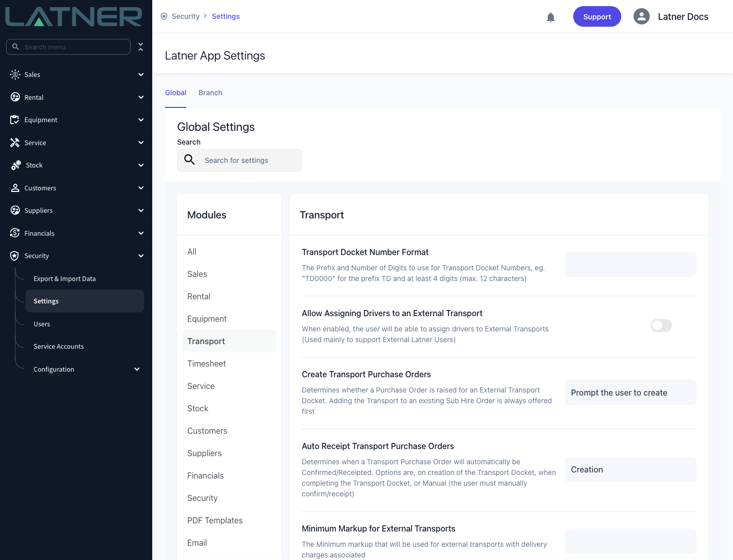Focus the Search menu input field
The image size is (733, 560).
pos(68,47)
